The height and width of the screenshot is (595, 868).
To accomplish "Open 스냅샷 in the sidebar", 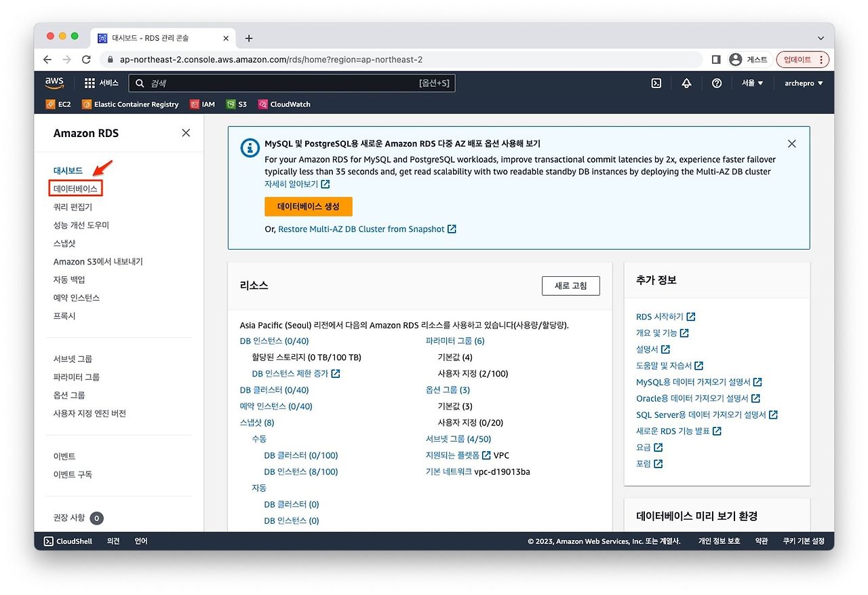I will (64, 244).
